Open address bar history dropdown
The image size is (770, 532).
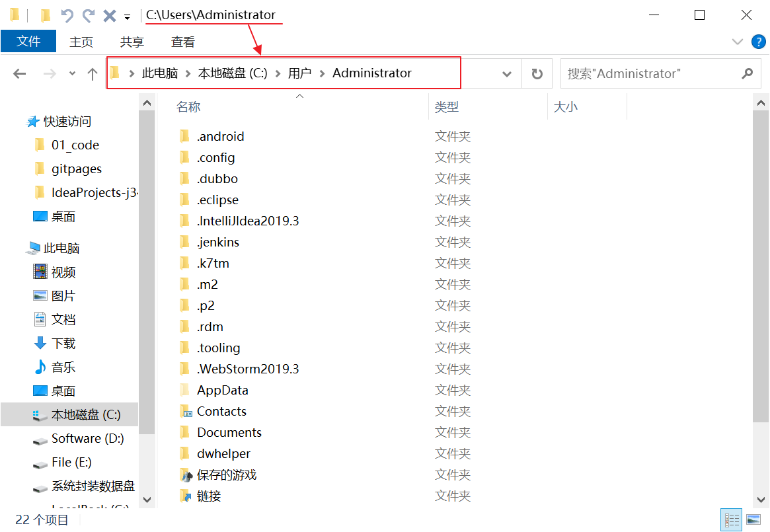coord(507,73)
